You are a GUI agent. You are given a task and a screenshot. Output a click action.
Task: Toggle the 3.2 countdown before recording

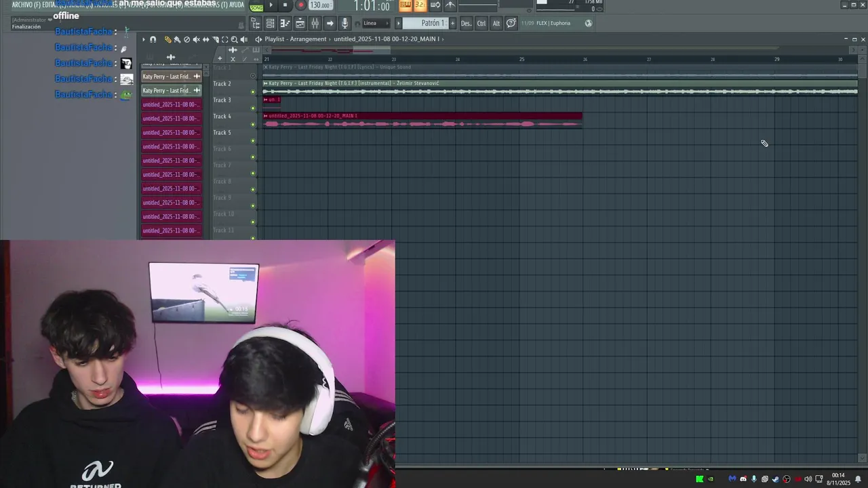click(420, 5)
